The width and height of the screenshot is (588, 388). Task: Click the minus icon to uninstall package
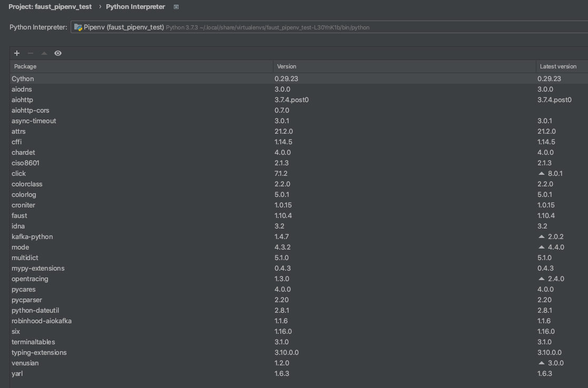31,53
